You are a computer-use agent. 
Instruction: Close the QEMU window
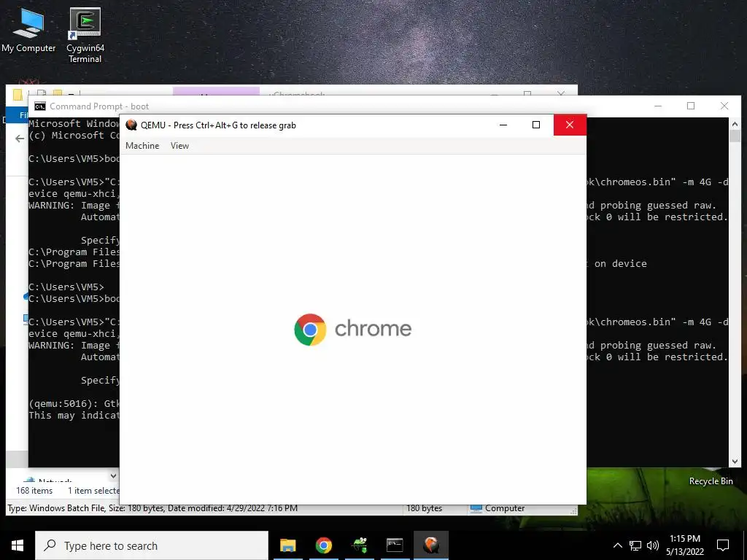tap(570, 125)
